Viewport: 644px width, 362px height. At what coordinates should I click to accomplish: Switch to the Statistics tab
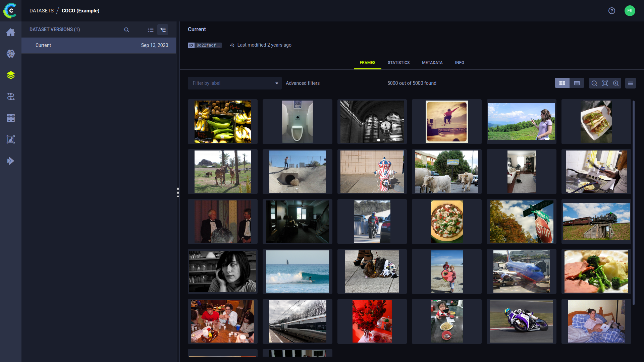[x=398, y=63]
